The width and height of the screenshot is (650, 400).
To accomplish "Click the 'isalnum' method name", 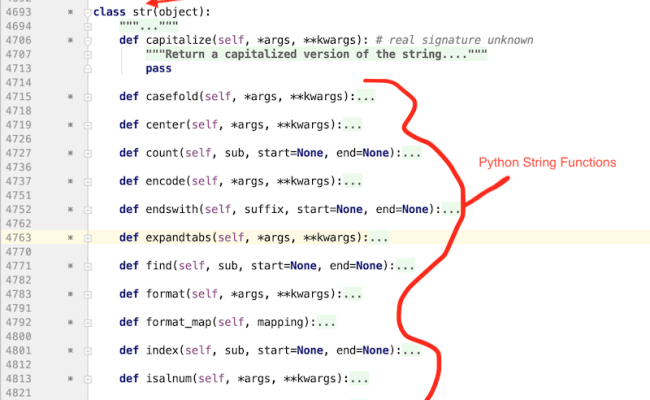I will (169, 378).
